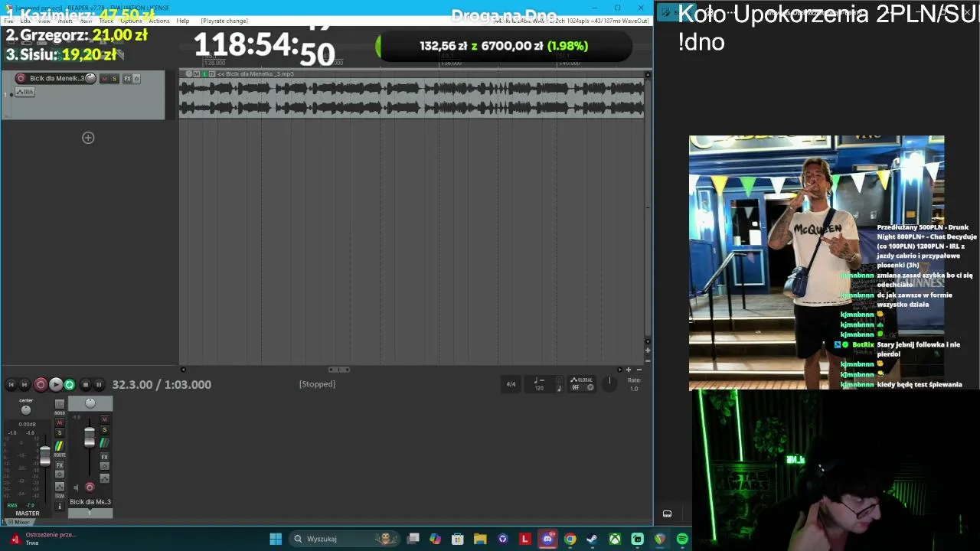Image resolution: width=980 pixels, height=551 pixels.
Task: Open the track envelope Trim button
Action: pos(26,92)
